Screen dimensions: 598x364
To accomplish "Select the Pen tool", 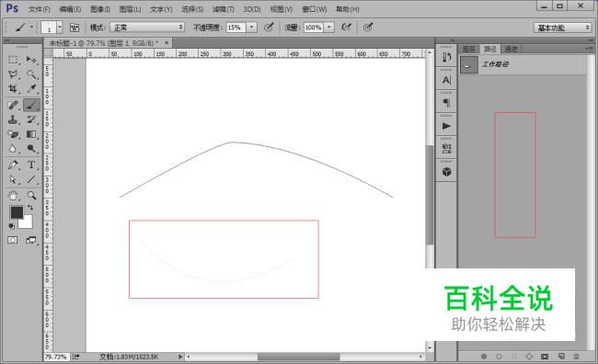I will pyautogui.click(x=13, y=165).
